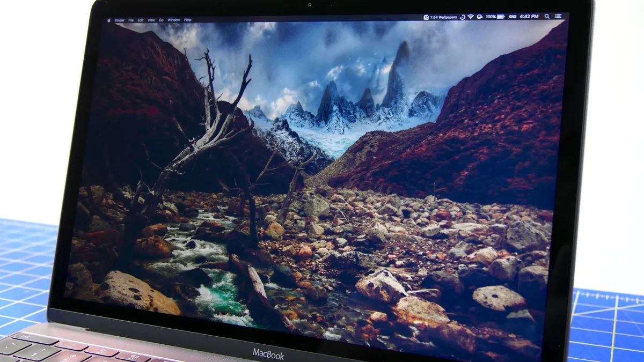Open the Window menu
The height and width of the screenshot is (362, 644).
(x=173, y=20)
